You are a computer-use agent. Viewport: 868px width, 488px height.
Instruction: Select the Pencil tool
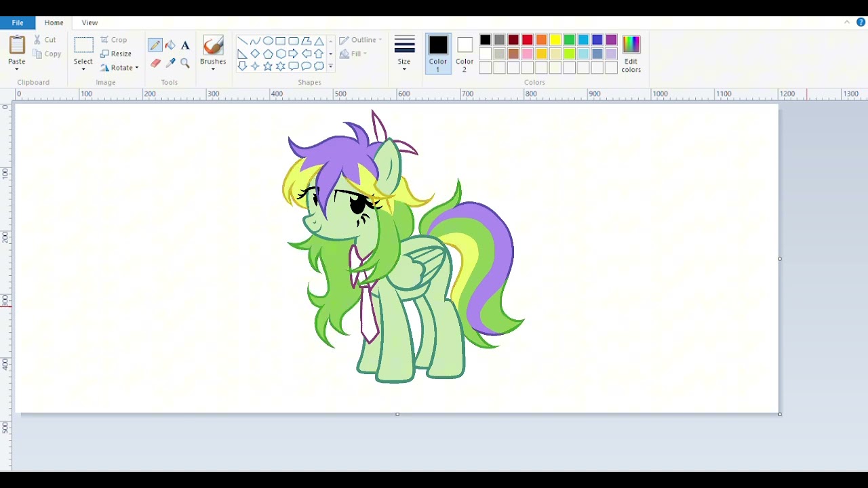click(x=155, y=45)
